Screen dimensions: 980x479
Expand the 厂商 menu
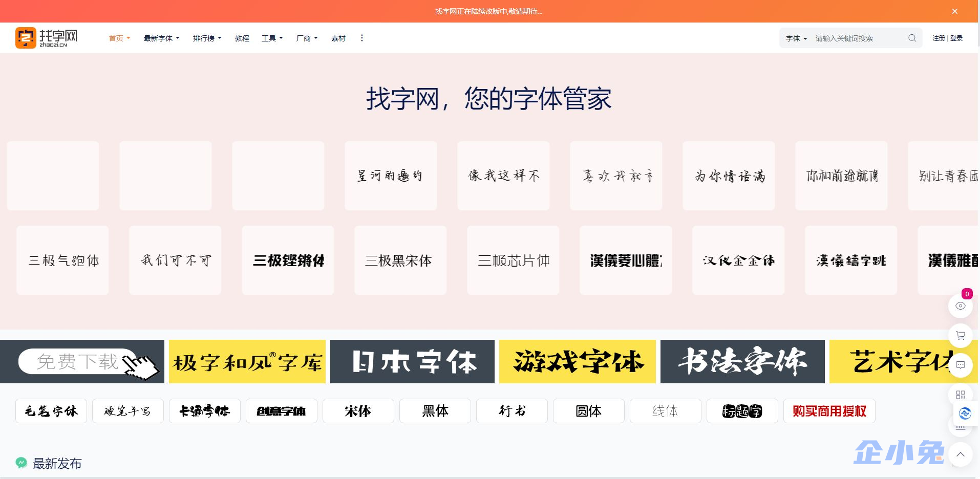[x=307, y=38]
